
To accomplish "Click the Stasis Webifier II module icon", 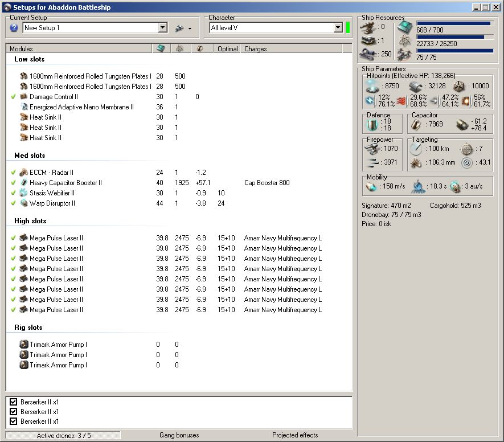I will click(23, 193).
